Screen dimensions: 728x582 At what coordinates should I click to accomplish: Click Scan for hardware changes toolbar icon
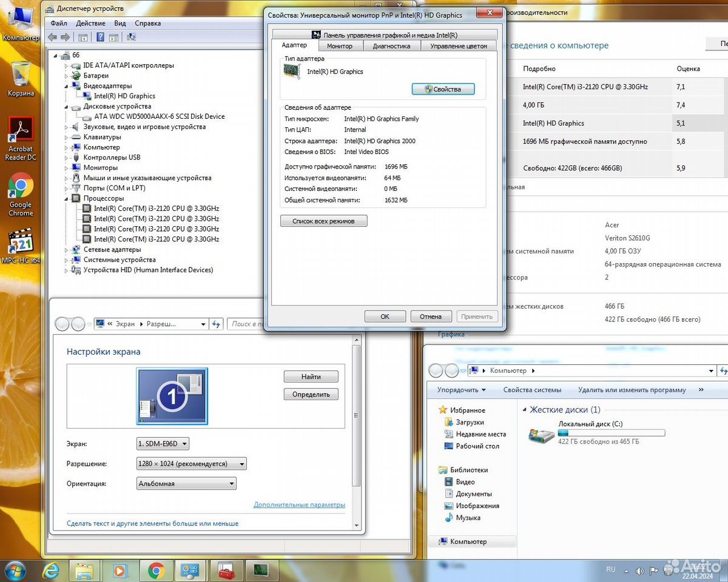pos(131,37)
